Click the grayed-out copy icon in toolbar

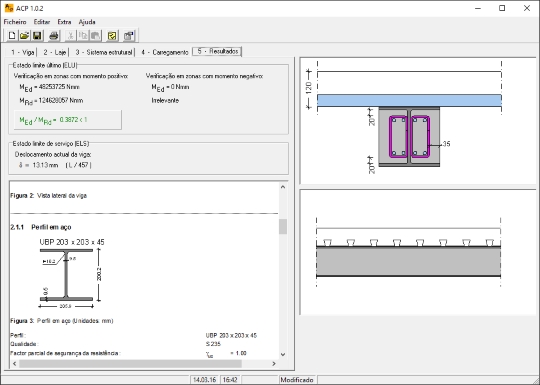[x=83, y=35]
